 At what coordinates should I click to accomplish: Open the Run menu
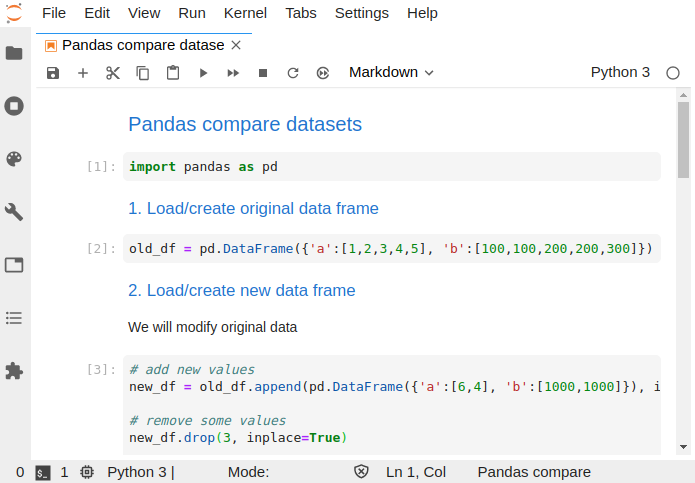(192, 13)
